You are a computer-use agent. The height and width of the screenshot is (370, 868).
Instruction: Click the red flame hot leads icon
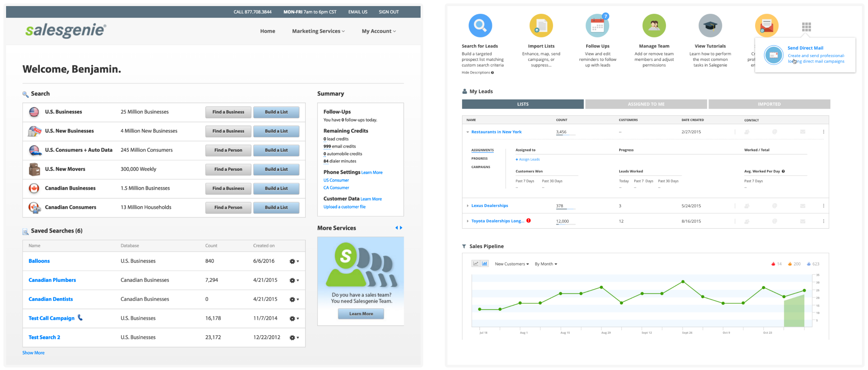(773, 264)
